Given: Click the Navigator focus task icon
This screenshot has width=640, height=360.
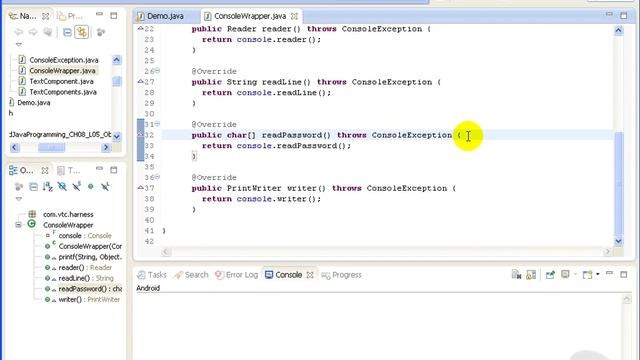Looking at the screenshot, I should 100,32.
